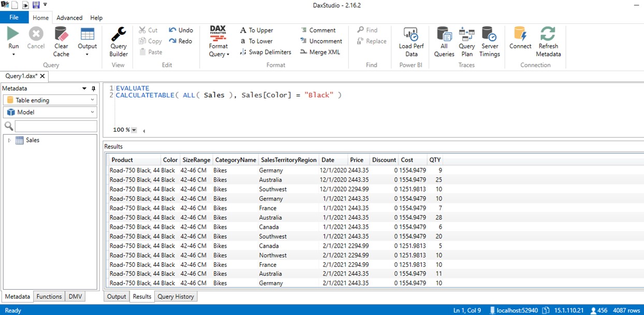
Task: Open the Metadata panel options arrow
Action: pos(84,89)
